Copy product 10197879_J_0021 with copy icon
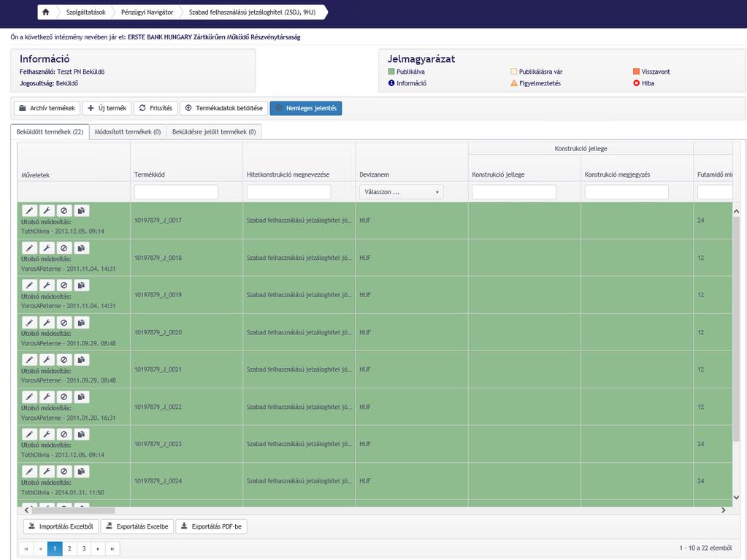The width and height of the screenshot is (747, 560). [82, 360]
